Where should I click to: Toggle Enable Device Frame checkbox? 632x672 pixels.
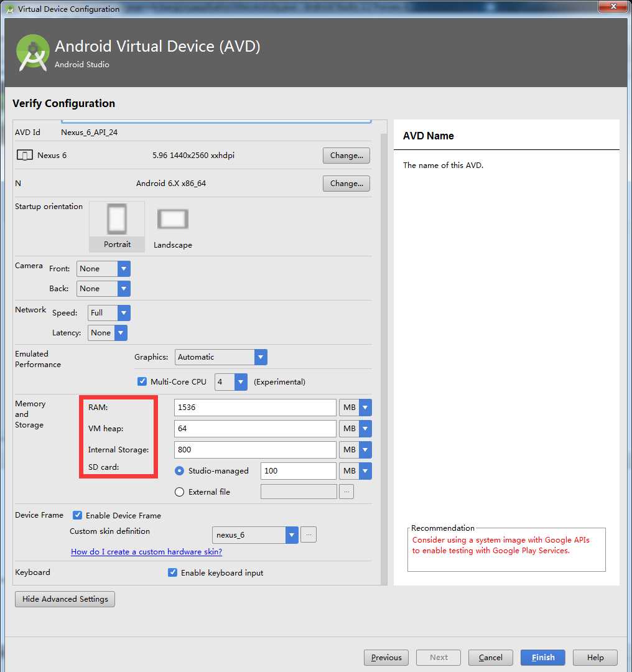tap(77, 515)
